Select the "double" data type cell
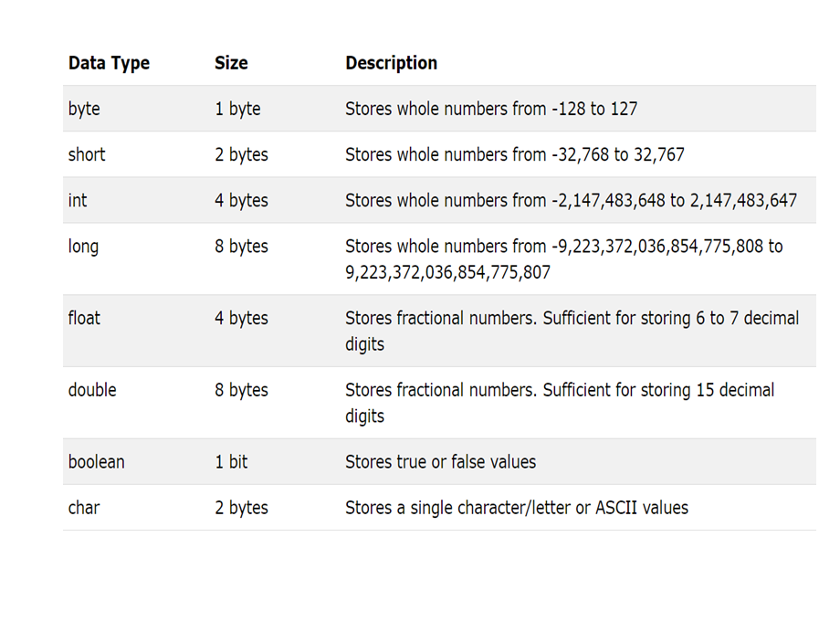840x632 pixels. 92,390
